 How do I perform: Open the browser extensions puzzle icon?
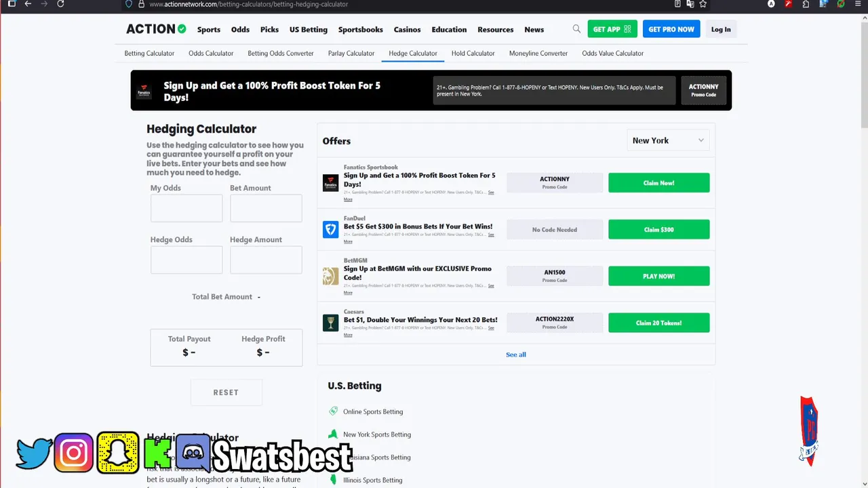[x=806, y=4]
